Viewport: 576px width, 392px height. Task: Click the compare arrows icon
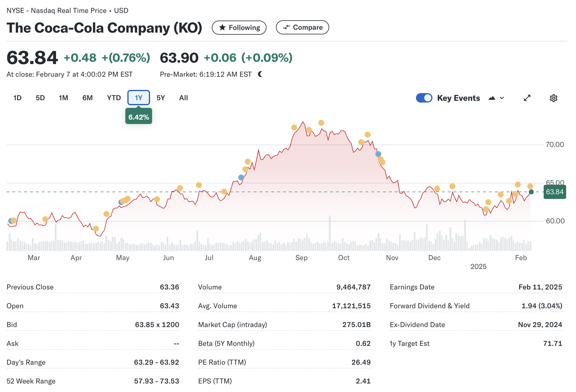coord(286,28)
